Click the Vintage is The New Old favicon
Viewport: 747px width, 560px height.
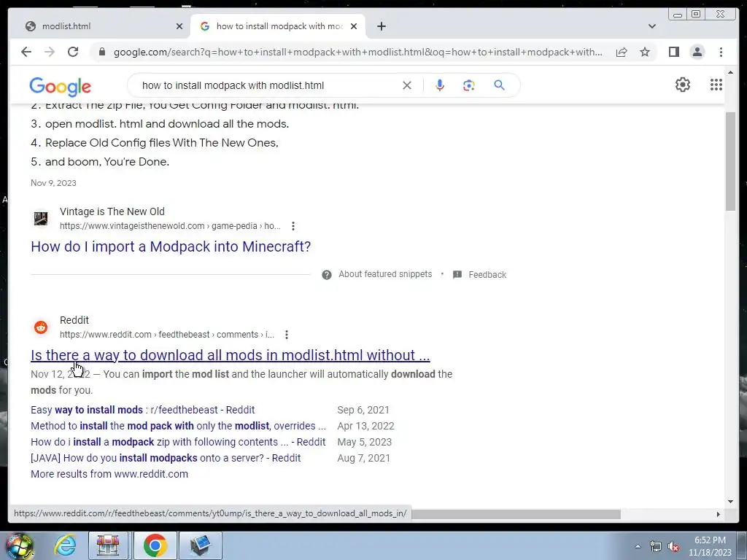point(41,219)
